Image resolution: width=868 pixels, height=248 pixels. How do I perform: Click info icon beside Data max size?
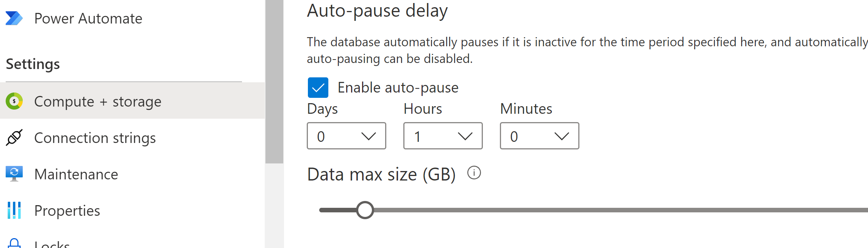coord(474,173)
